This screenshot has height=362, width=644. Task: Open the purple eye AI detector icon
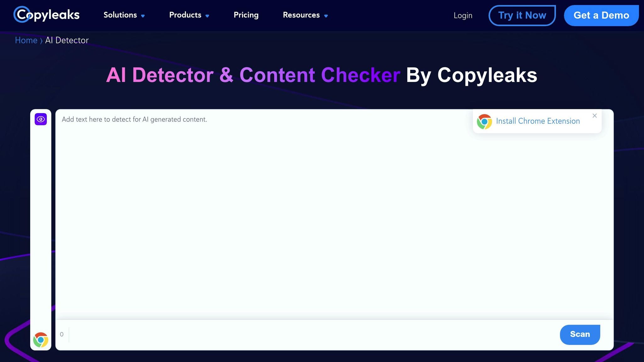click(41, 119)
